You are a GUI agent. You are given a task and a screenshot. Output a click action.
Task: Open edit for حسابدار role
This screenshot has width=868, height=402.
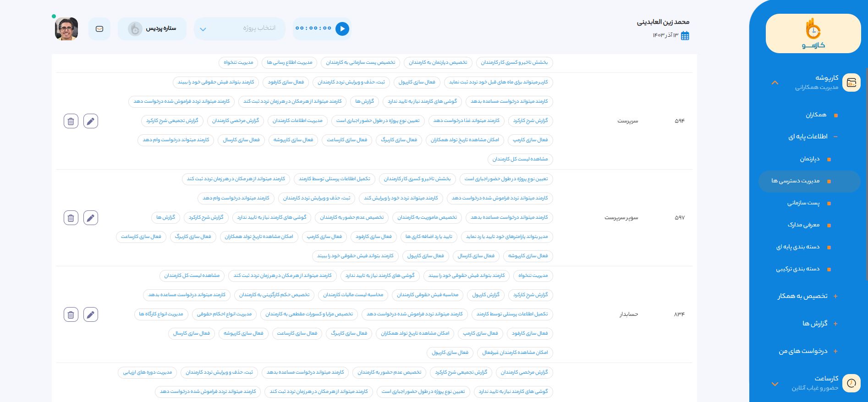click(x=91, y=314)
